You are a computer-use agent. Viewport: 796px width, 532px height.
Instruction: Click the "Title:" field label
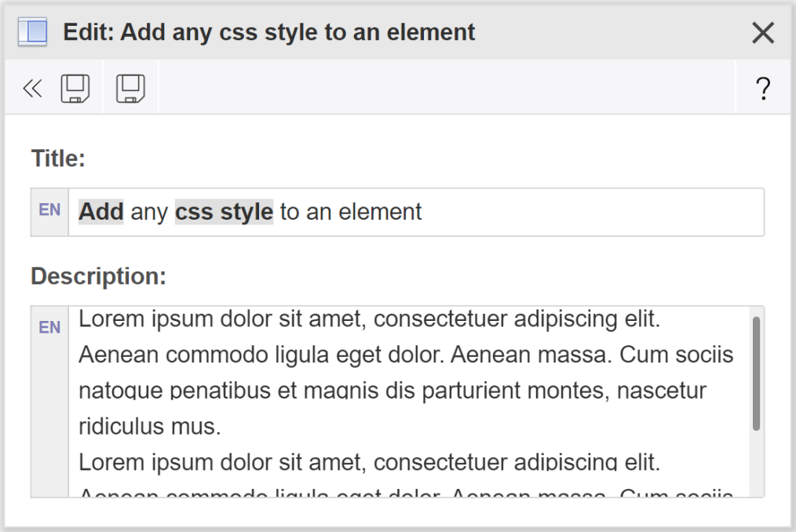pos(58,159)
